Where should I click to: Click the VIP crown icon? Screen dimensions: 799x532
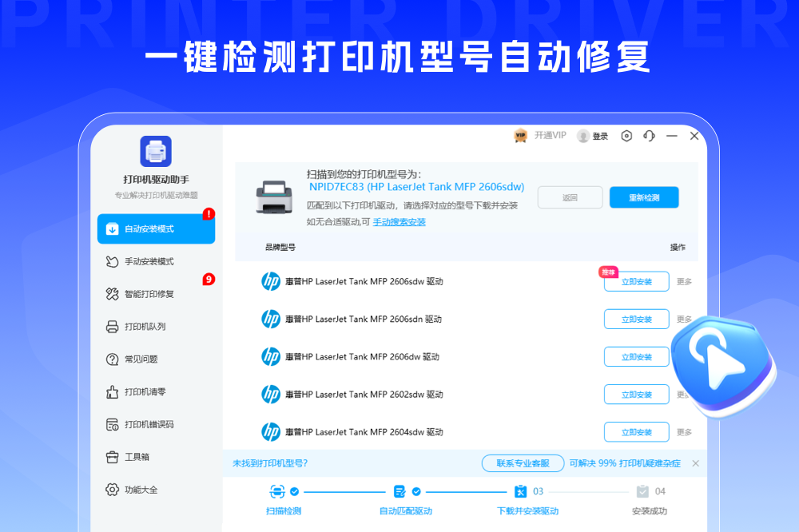click(x=520, y=136)
